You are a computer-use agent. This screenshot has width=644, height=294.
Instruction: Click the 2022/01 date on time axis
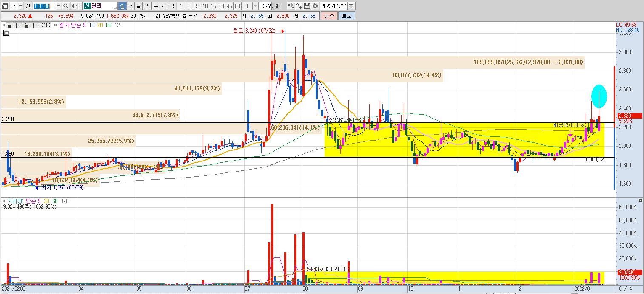[x=582, y=288]
